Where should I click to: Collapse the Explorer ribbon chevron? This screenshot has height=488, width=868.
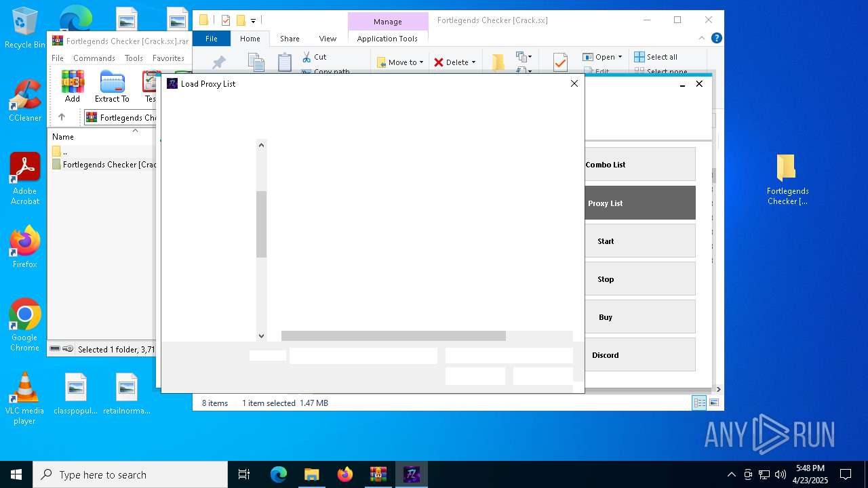(702, 39)
